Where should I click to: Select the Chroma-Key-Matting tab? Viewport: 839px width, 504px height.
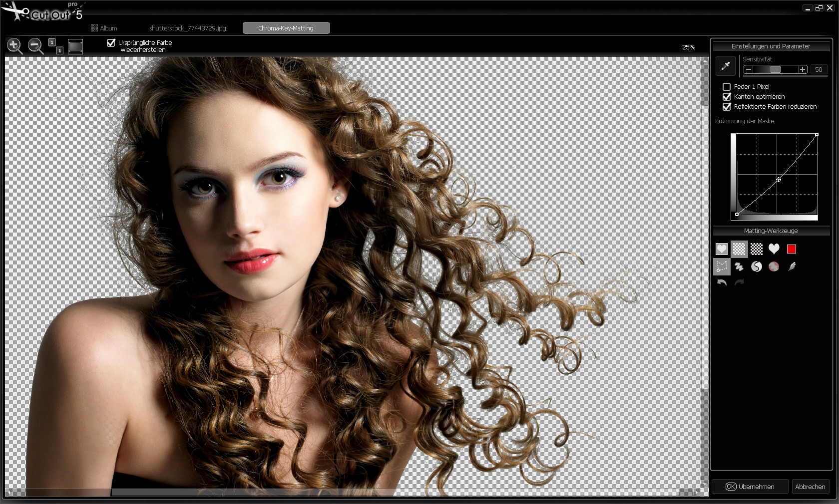coord(286,28)
